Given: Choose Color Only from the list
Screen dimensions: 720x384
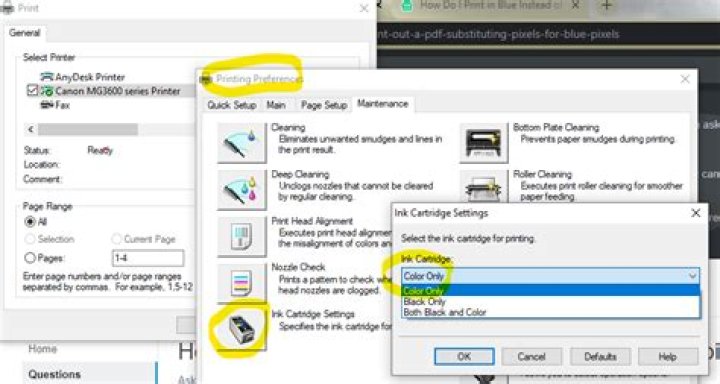Looking at the screenshot, I should pyautogui.click(x=551, y=291).
